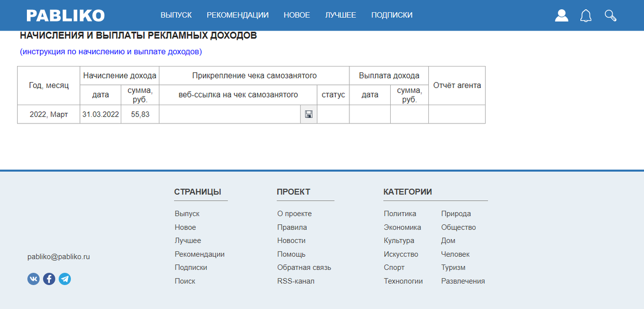The height and width of the screenshot is (309, 644).
Task: Open footer link Правила
Action: tap(292, 227)
